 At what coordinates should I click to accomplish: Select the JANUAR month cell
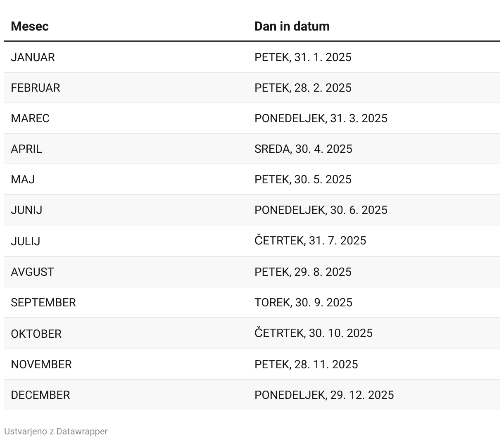click(33, 57)
